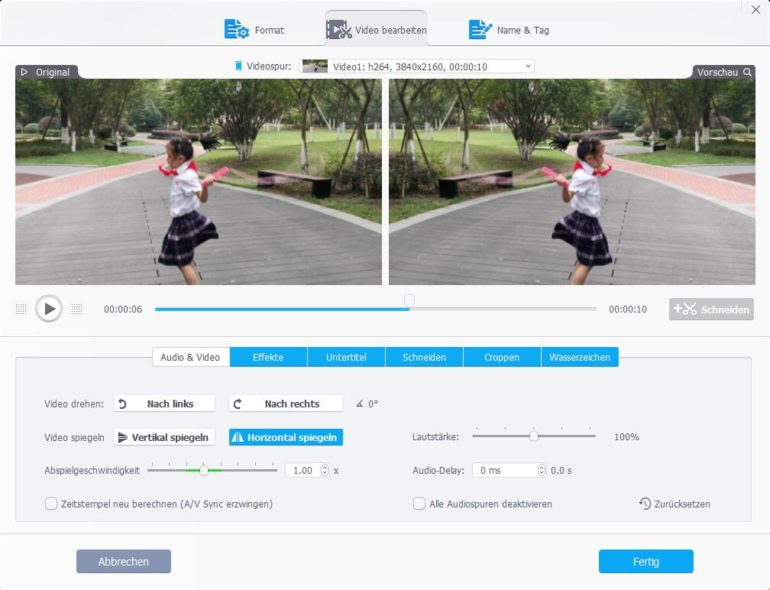
Task: Click the Schneiden button with scissors
Action: [711, 309]
